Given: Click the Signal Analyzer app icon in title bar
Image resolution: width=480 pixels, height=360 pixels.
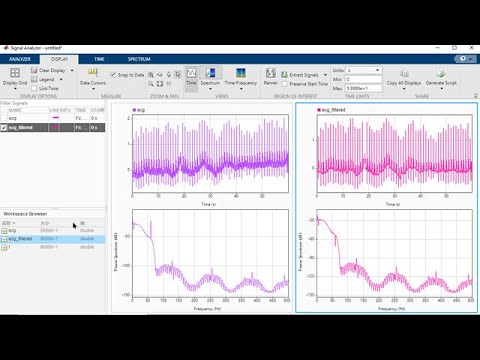Looking at the screenshot, I should coord(6,48).
